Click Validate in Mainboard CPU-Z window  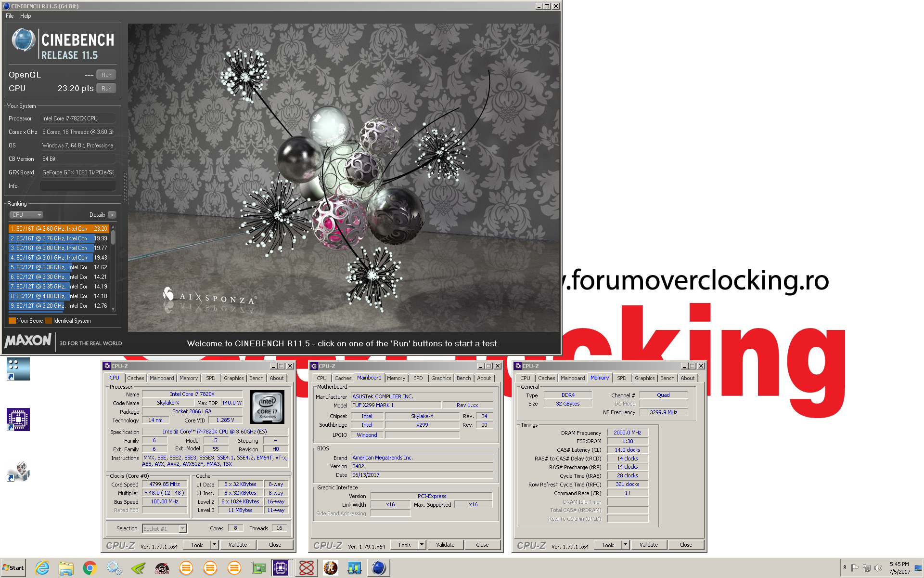click(x=445, y=545)
